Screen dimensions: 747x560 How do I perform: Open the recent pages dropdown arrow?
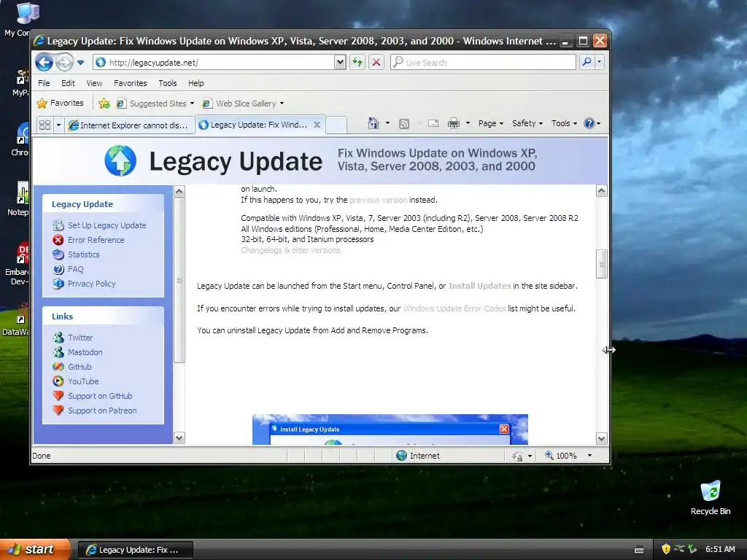(x=80, y=63)
